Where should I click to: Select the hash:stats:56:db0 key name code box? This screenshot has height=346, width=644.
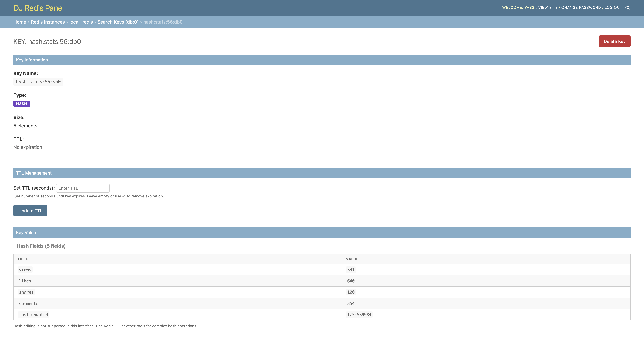click(x=38, y=82)
